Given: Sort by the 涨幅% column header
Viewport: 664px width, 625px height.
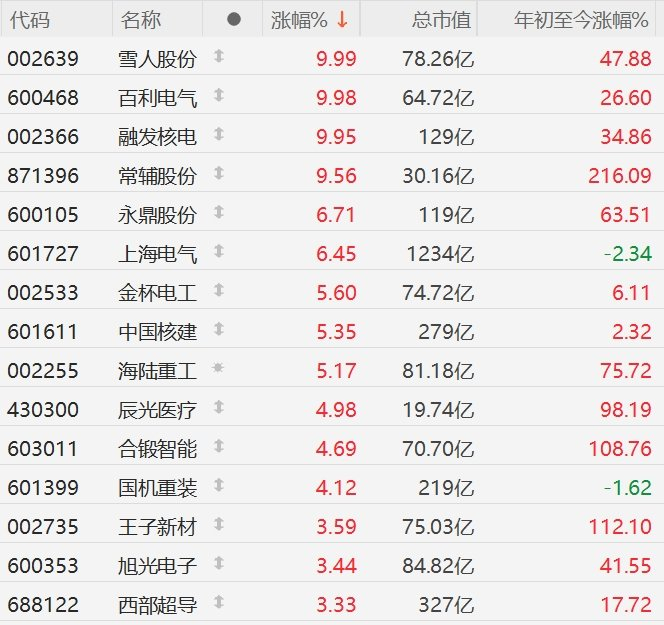Looking at the screenshot, I should [299, 20].
